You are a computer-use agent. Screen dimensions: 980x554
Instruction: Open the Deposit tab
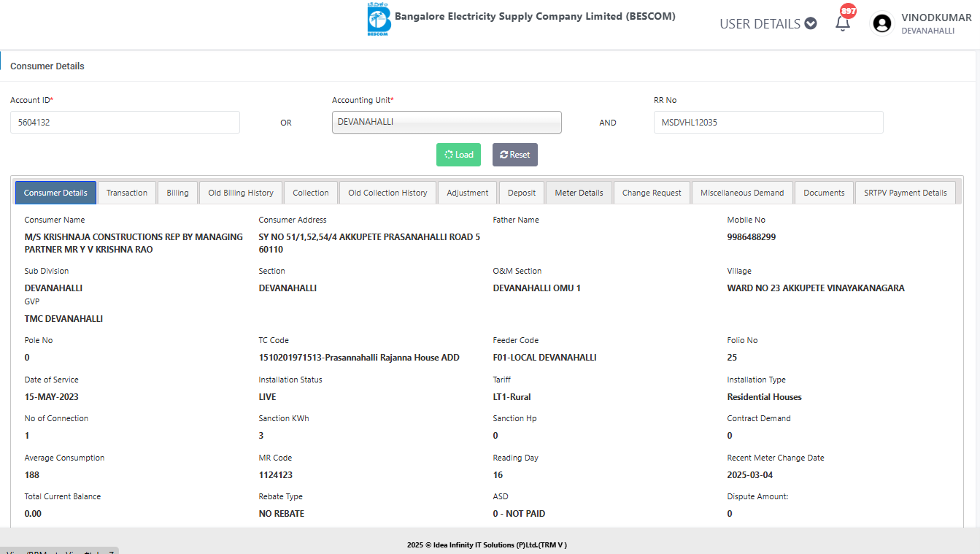(522, 193)
